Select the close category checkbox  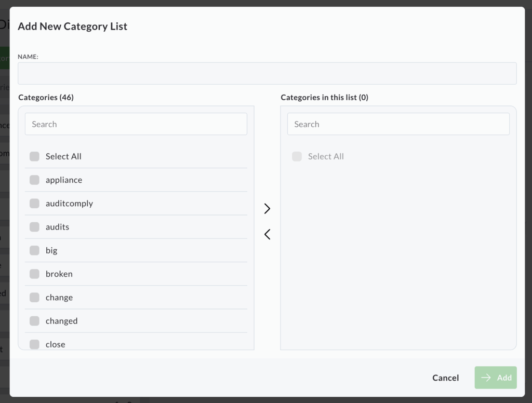35,344
